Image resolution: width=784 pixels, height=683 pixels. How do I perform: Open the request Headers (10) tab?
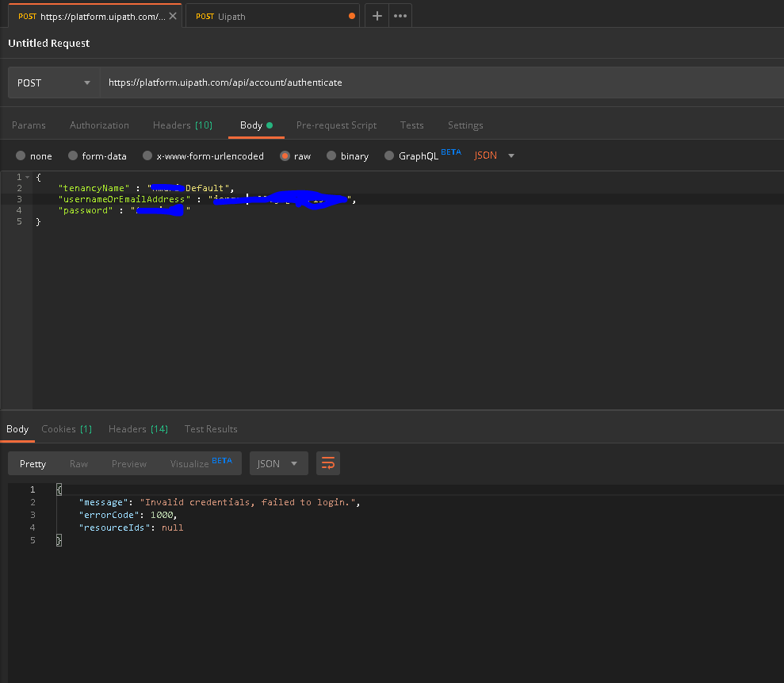(182, 125)
